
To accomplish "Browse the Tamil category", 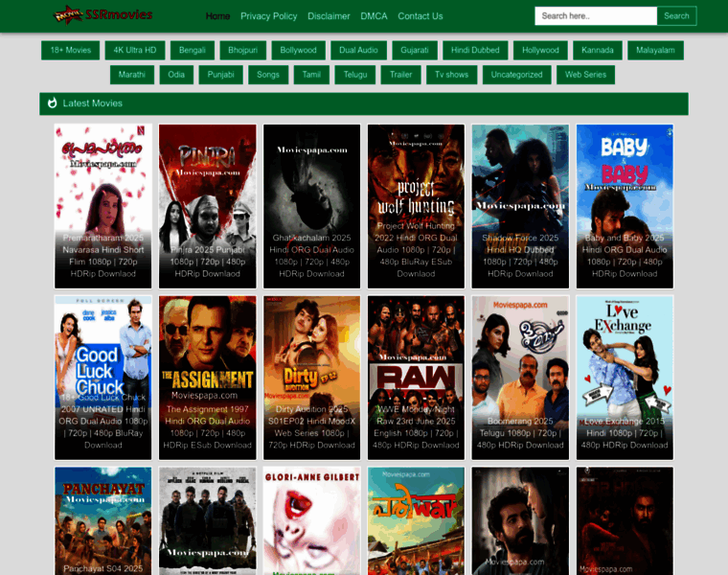I will [311, 75].
